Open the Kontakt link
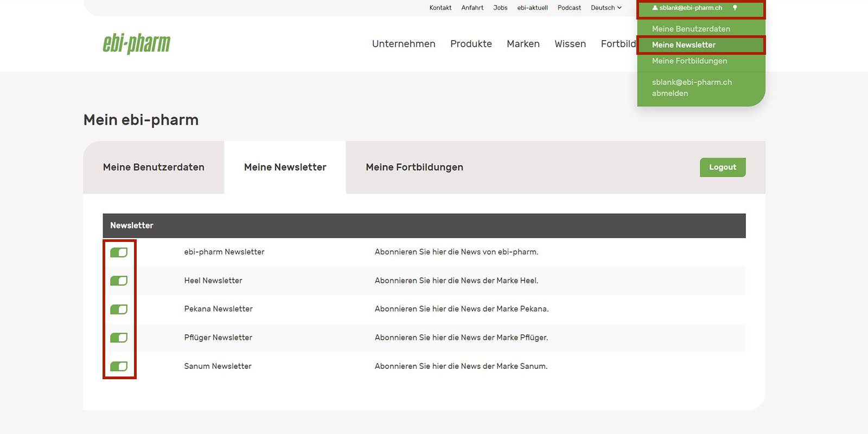 [x=441, y=8]
